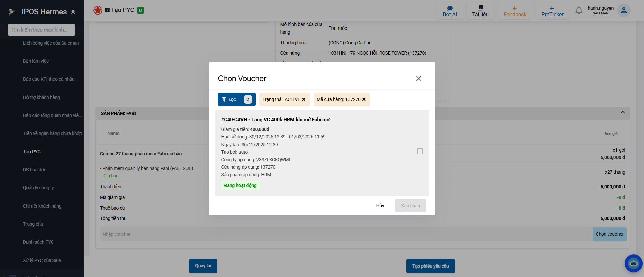Open the user avatar account menu
644x277 pixels.
(x=624, y=10)
